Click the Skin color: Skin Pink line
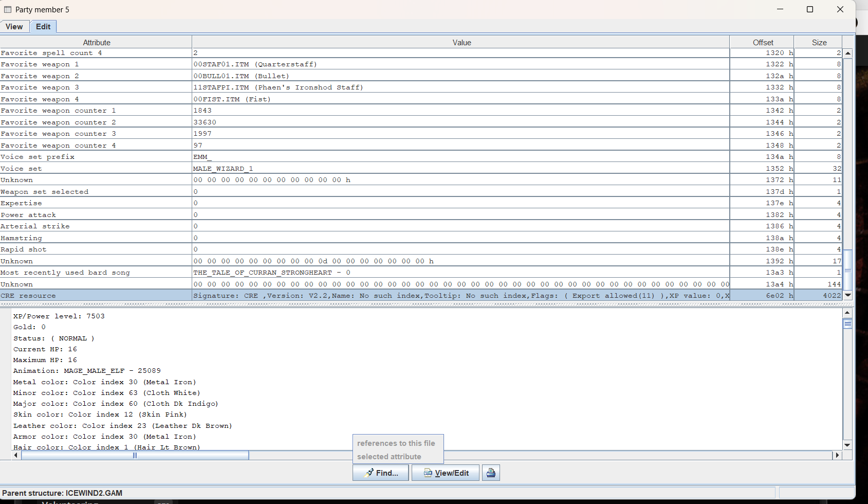The image size is (868, 504). pos(100,415)
